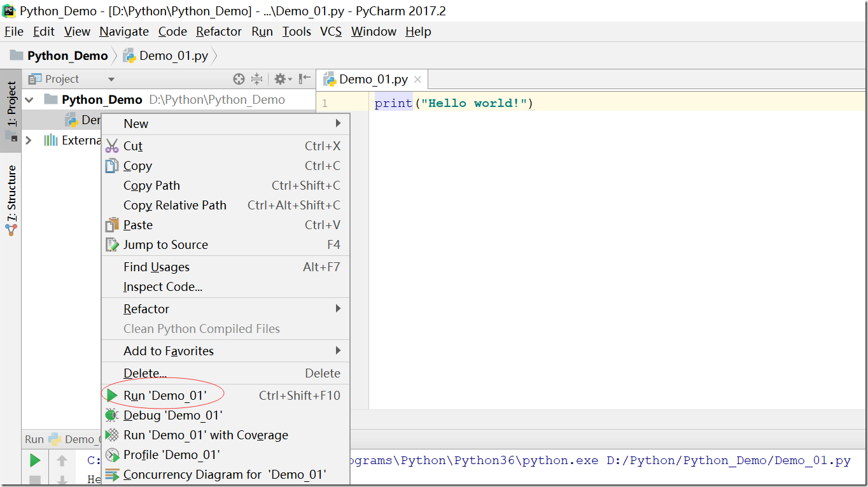Open the New submenu
Screen dimensions: 868x487
(226, 124)
